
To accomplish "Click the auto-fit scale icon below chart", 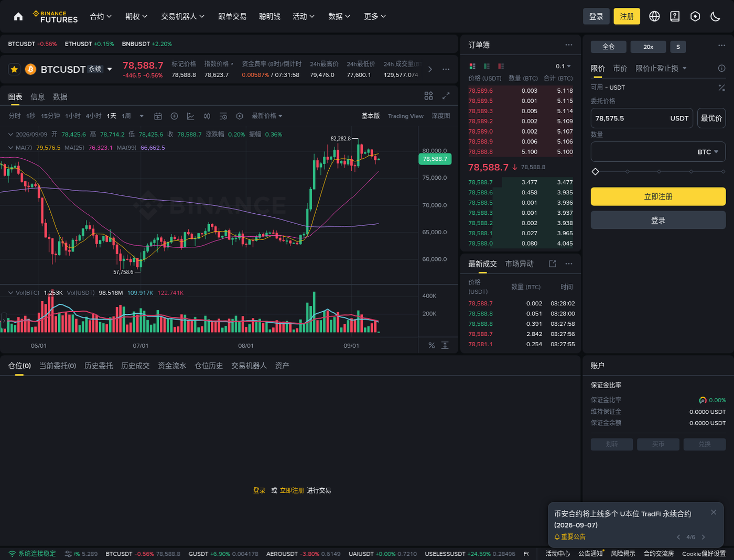I will point(445,345).
